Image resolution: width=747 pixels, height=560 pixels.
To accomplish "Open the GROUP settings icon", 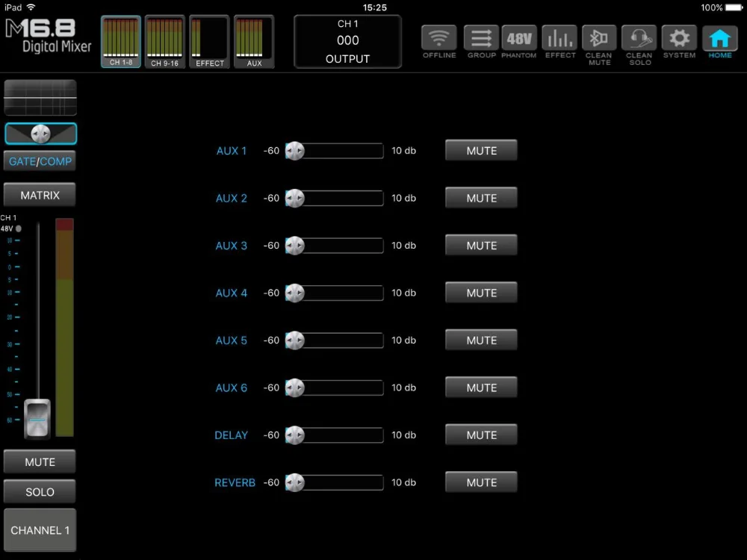I will click(481, 38).
